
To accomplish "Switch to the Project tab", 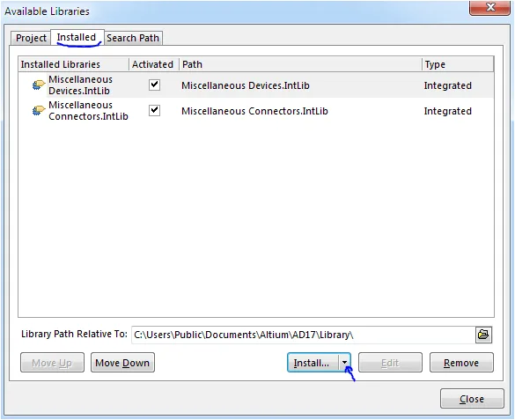I will (x=31, y=38).
